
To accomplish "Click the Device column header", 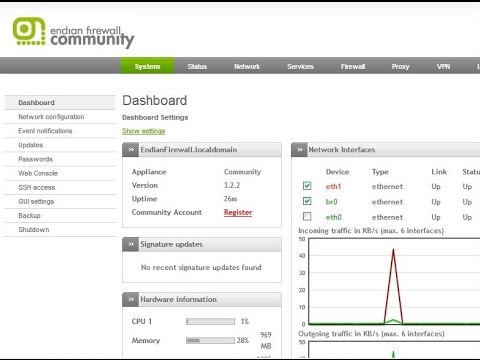I will [337, 172].
